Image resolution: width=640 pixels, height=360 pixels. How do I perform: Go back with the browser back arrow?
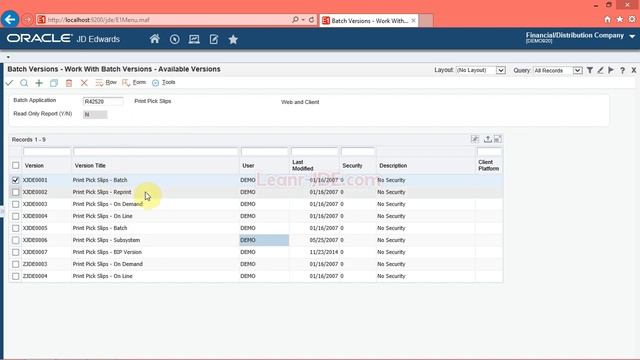tap(10, 19)
